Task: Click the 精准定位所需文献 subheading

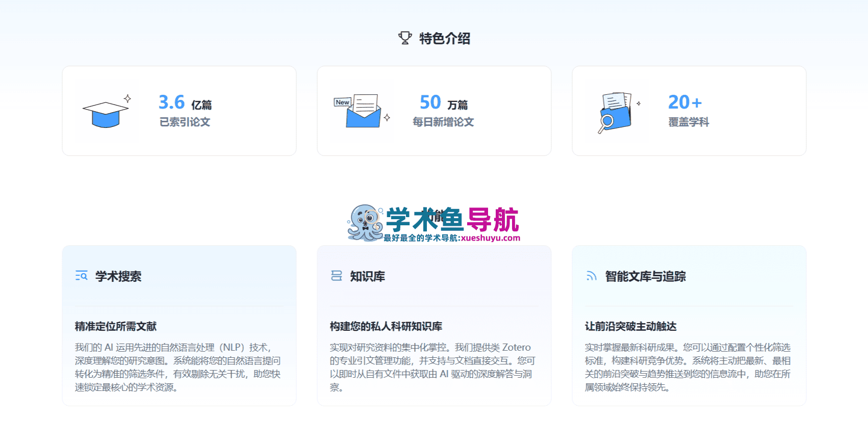Action: point(116,326)
